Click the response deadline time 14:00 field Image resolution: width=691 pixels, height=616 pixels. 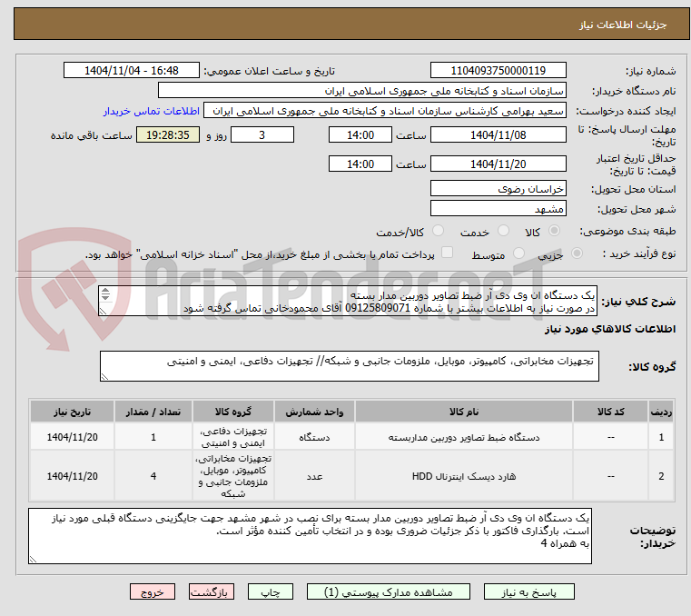[360, 135]
